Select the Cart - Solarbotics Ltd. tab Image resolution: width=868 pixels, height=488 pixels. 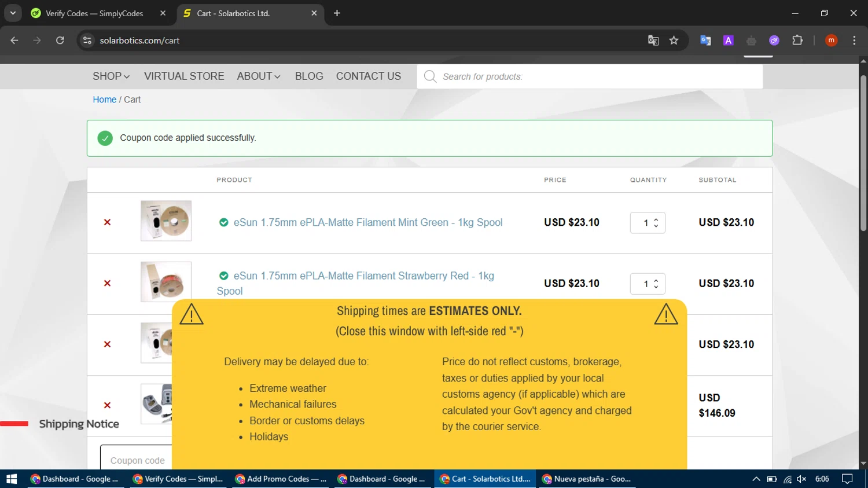coord(250,13)
